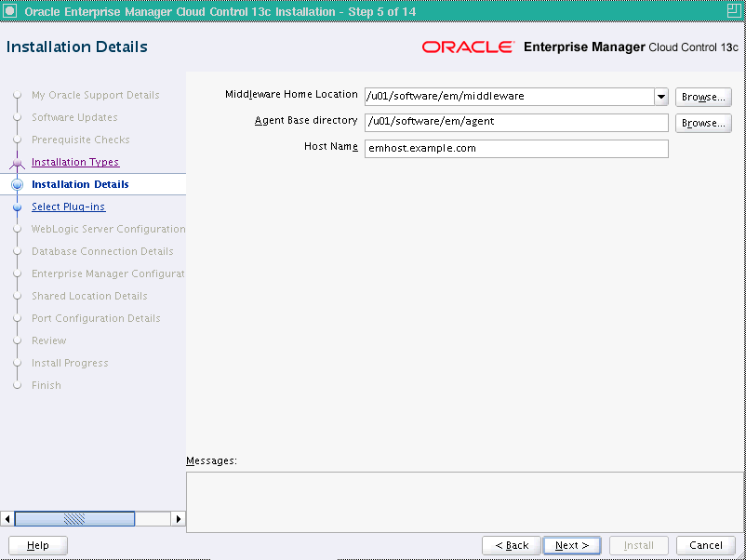
Task: Click the Software Updates step text
Action: 74,117
